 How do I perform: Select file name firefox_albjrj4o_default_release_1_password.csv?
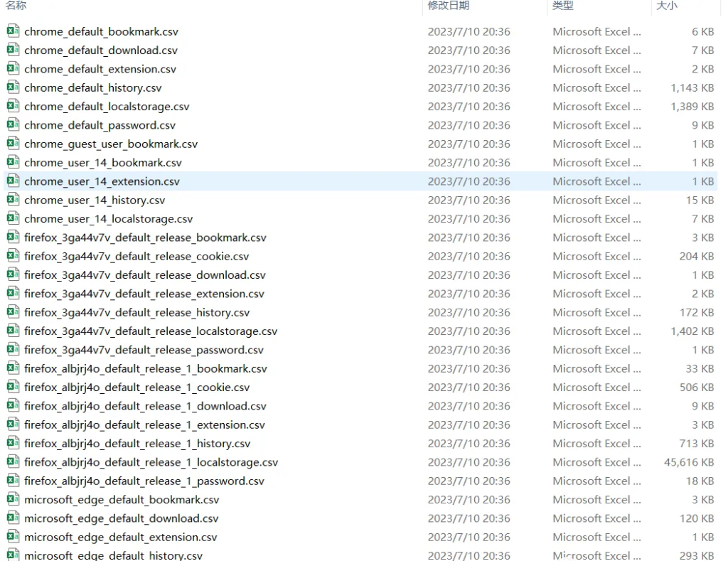(144, 481)
